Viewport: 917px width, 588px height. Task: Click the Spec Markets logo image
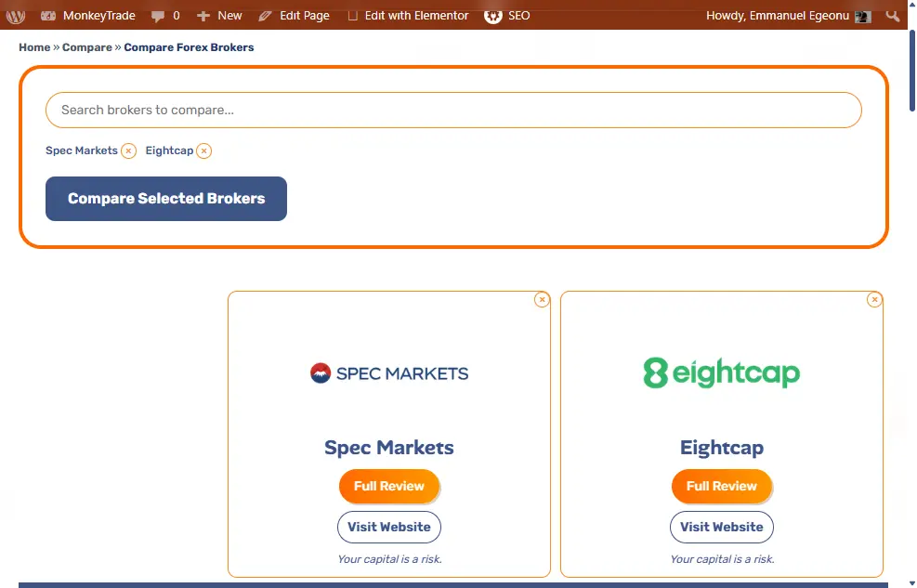389,372
